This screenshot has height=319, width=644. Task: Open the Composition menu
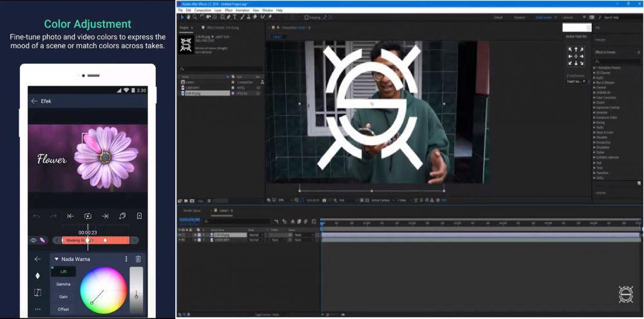pos(202,10)
